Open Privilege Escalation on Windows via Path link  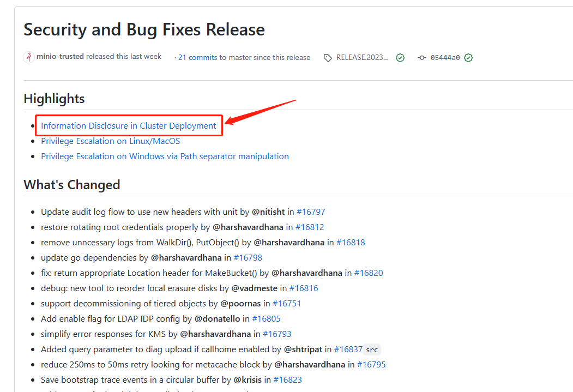(165, 156)
